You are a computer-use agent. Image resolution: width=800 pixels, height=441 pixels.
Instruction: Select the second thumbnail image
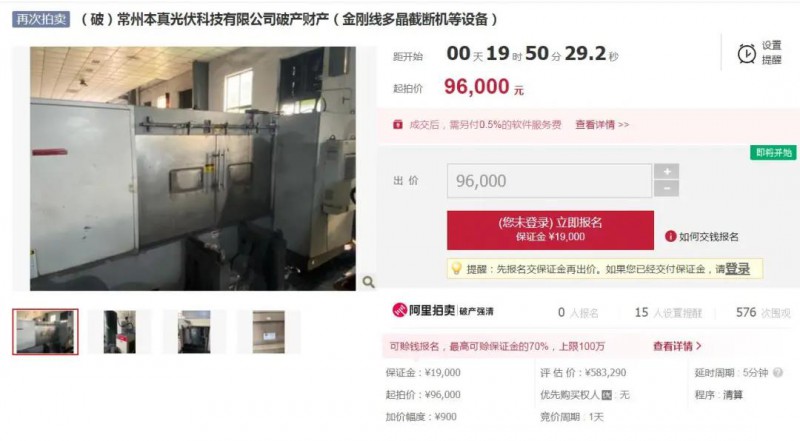120,332
